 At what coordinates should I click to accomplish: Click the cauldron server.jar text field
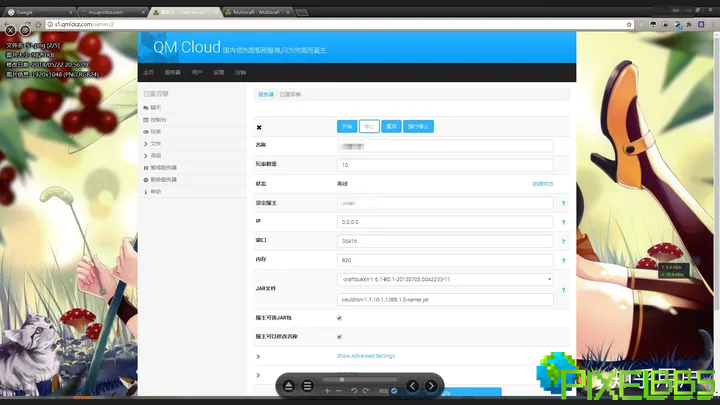click(445, 299)
